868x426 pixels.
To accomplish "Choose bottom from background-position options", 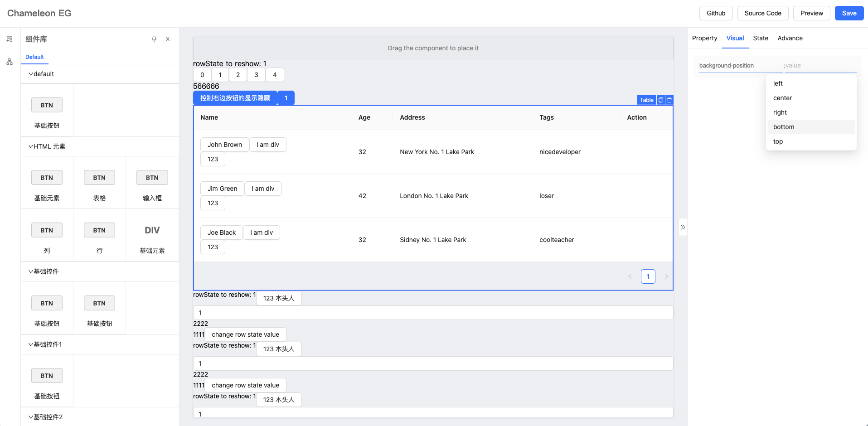I will pyautogui.click(x=811, y=127).
